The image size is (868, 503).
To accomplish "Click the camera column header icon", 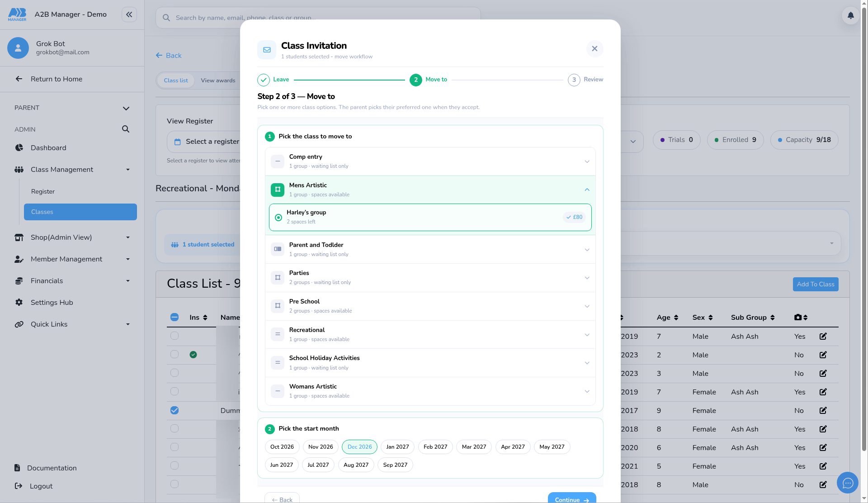I will [x=798, y=318].
